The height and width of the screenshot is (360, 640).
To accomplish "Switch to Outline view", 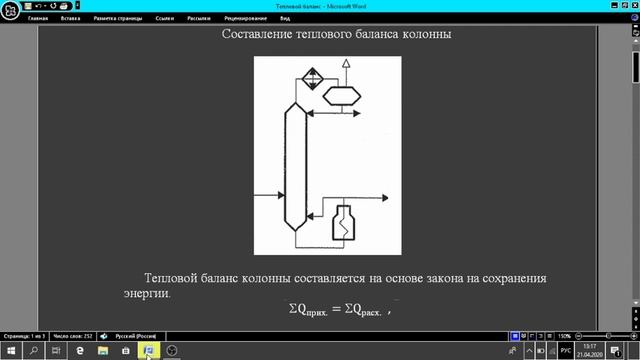I will pos(541,336).
